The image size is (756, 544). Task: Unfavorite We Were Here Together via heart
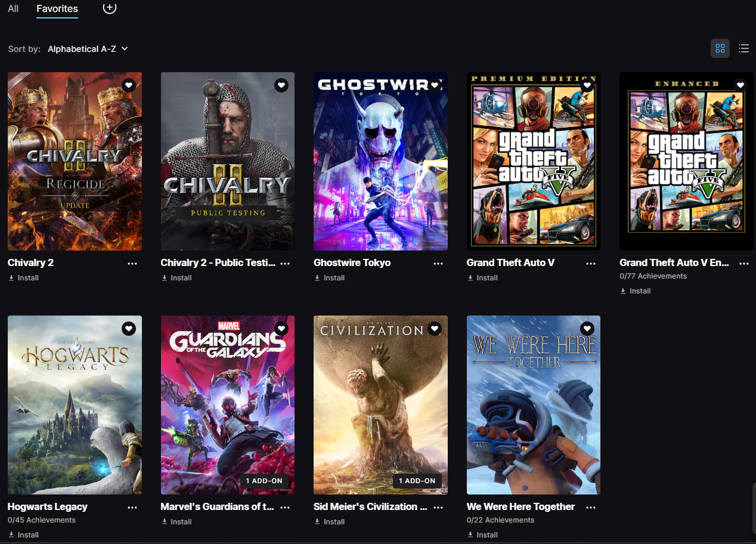587,329
